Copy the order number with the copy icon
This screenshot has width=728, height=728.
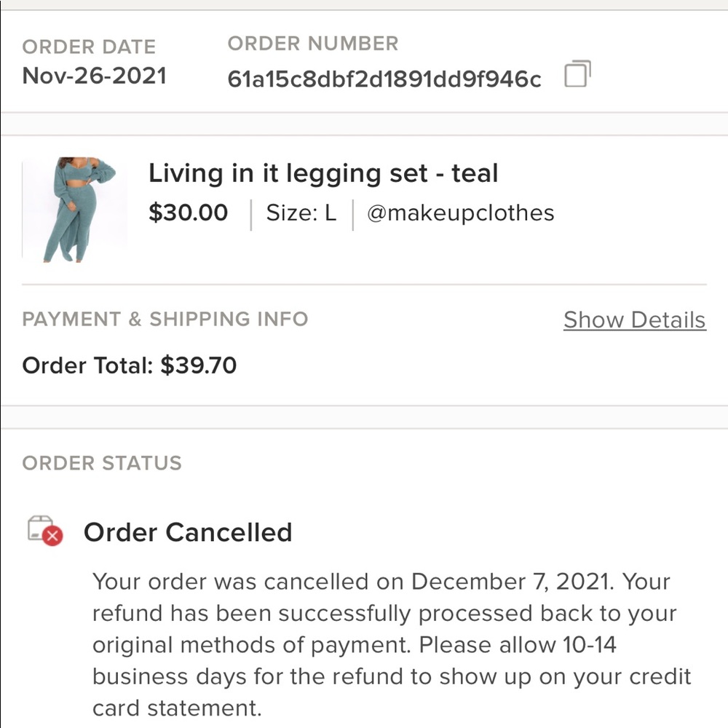click(577, 74)
